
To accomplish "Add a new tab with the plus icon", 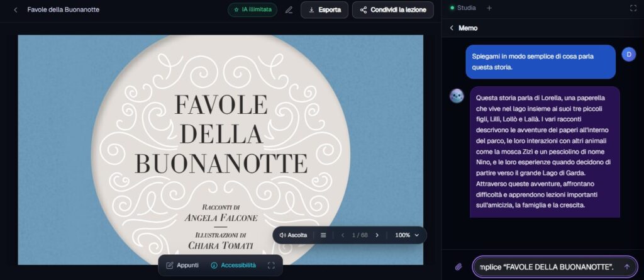I will (489, 8).
